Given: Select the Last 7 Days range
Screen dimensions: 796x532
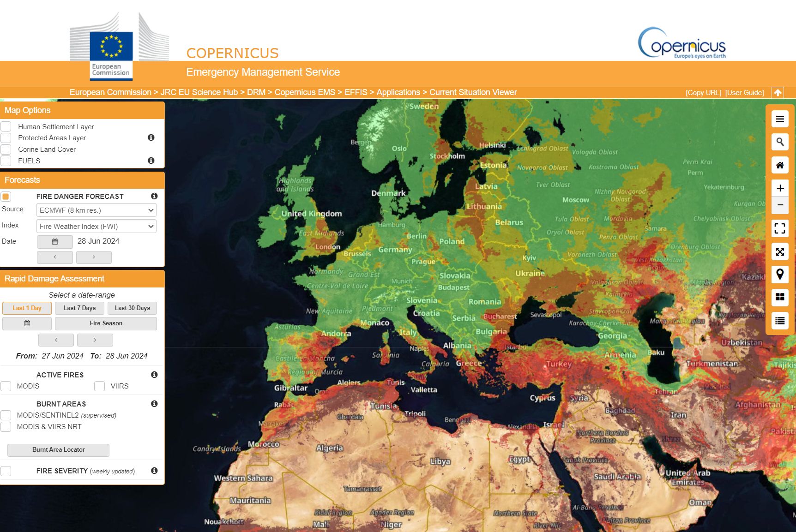Looking at the screenshot, I should [x=80, y=308].
